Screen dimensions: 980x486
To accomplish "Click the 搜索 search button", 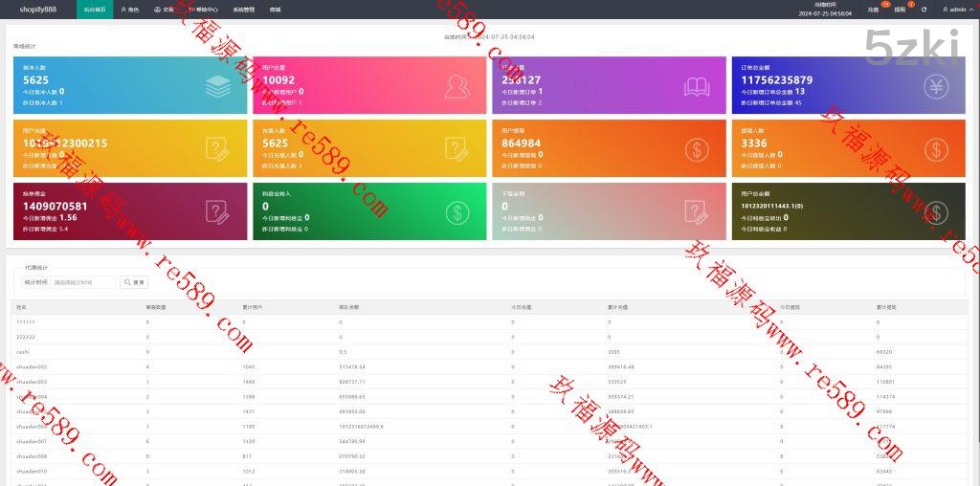I will point(134,282).
